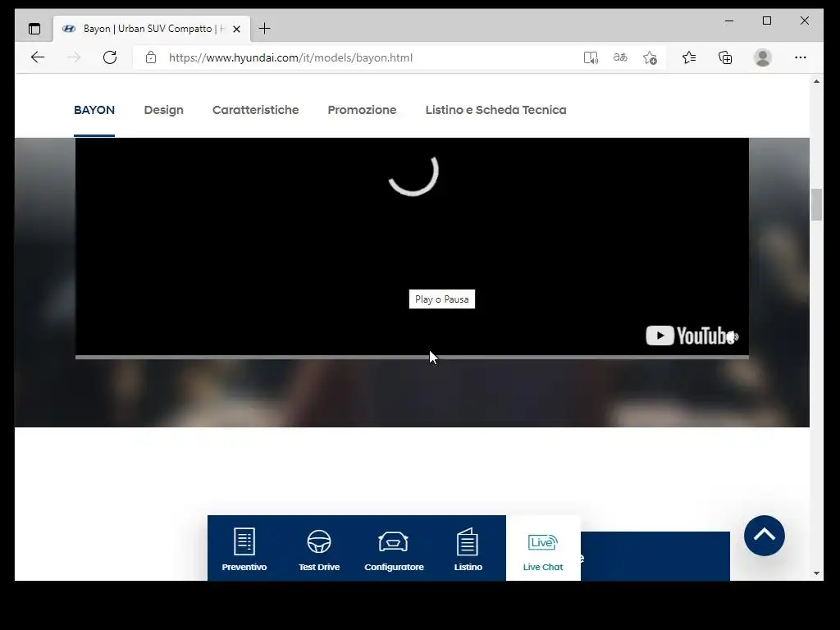The image size is (840, 630).
Task: Click the scrollbar up arrow
Action: point(816,81)
